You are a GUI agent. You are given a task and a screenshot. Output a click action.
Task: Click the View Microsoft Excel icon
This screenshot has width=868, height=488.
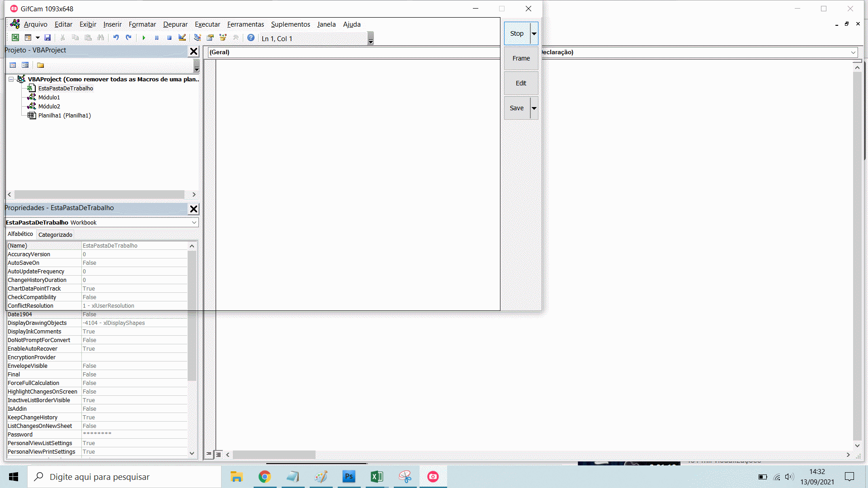tap(15, 38)
